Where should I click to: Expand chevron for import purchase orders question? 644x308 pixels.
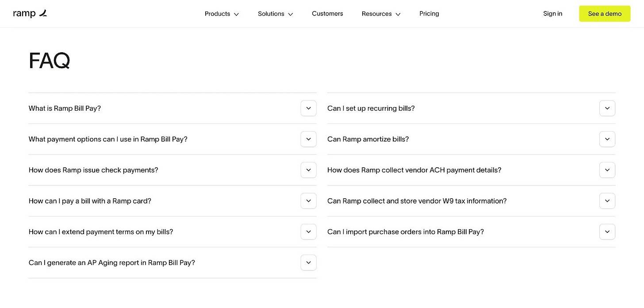pos(607,232)
